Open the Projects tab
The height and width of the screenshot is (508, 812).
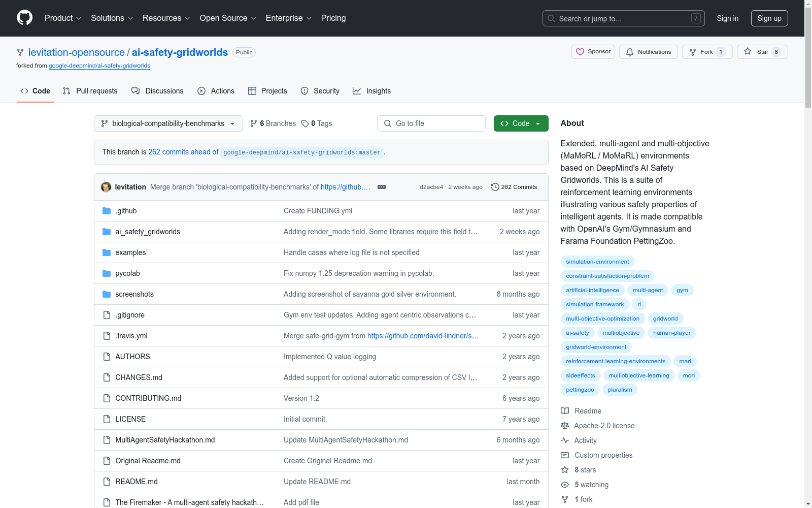click(267, 91)
